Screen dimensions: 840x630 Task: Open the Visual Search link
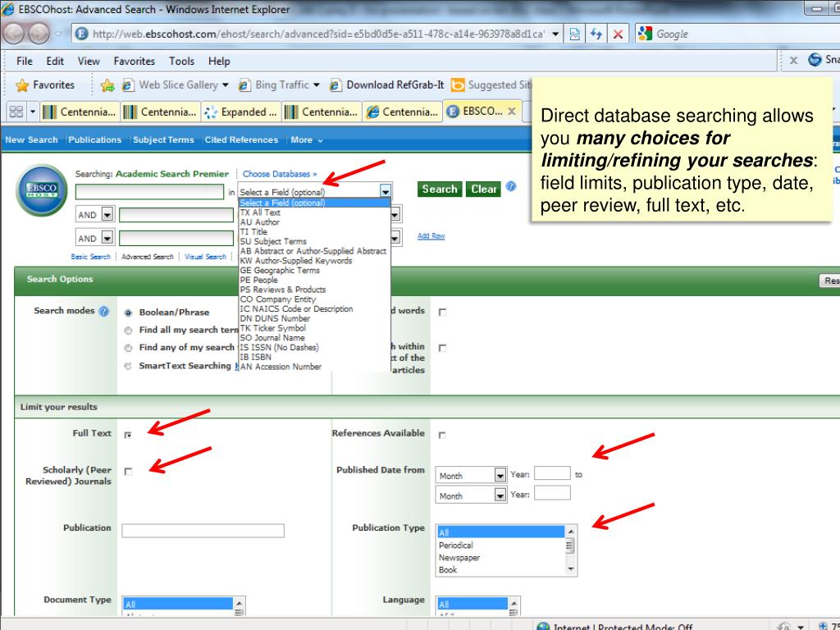pyautogui.click(x=205, y=257)
